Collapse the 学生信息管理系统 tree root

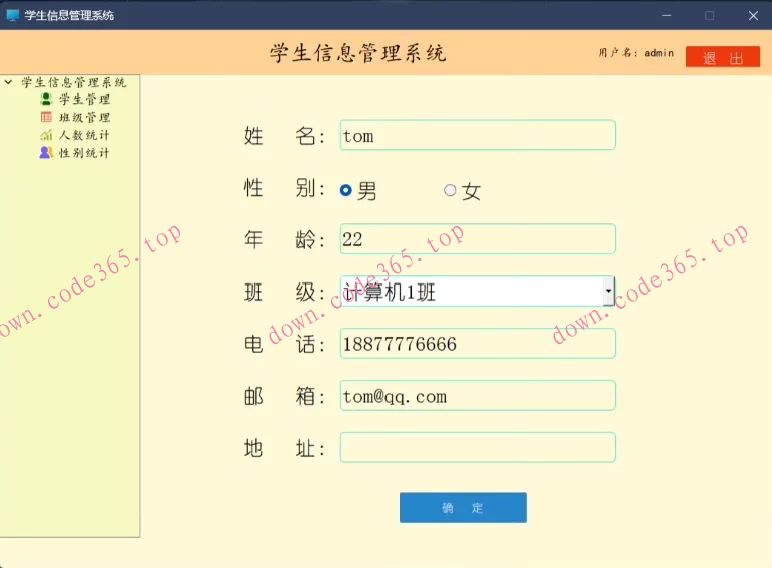tap(8, 82)
